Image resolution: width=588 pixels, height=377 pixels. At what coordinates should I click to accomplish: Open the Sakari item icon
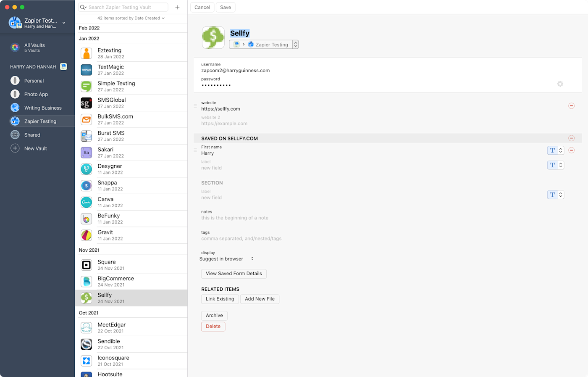[86, 153]
